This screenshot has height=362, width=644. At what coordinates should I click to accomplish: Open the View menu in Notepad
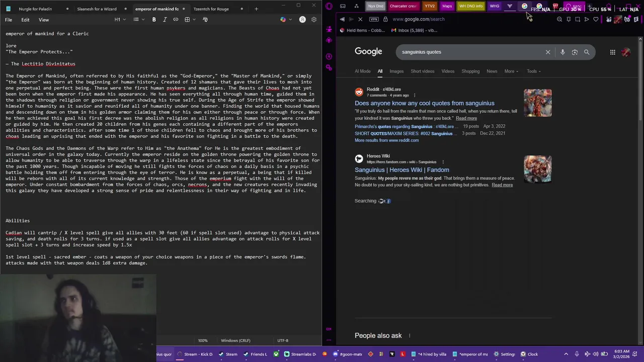(44, 20)
